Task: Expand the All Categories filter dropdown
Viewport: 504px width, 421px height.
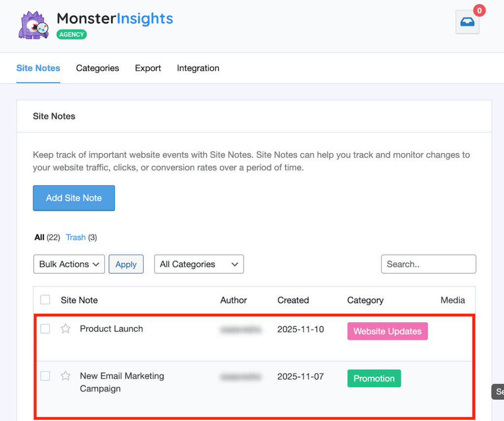Action: (199, 264)
